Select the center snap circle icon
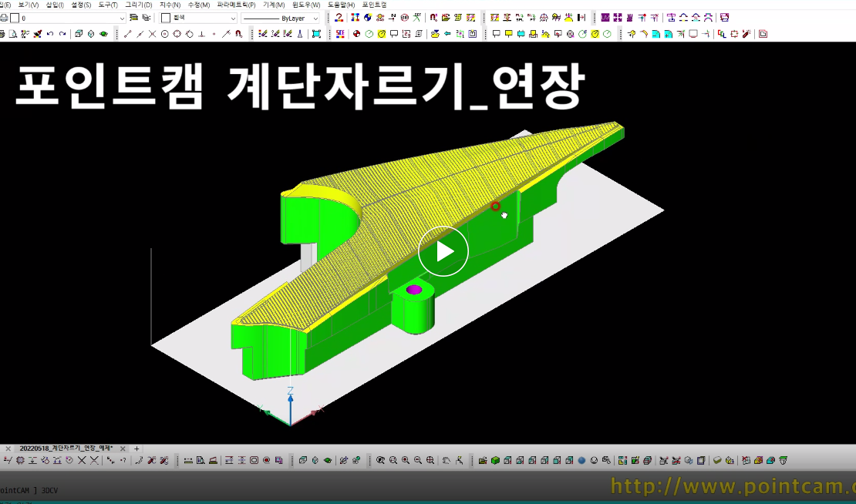 (165, 34)
